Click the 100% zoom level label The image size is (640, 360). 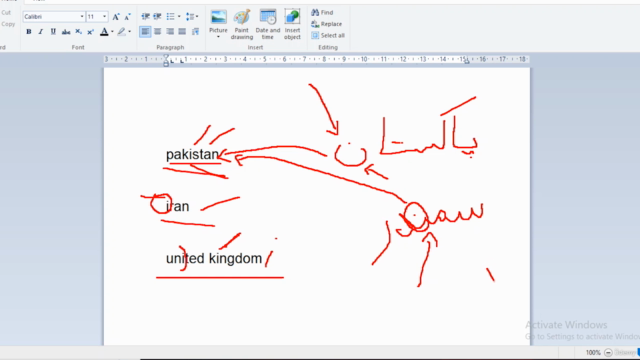point(593,353)
